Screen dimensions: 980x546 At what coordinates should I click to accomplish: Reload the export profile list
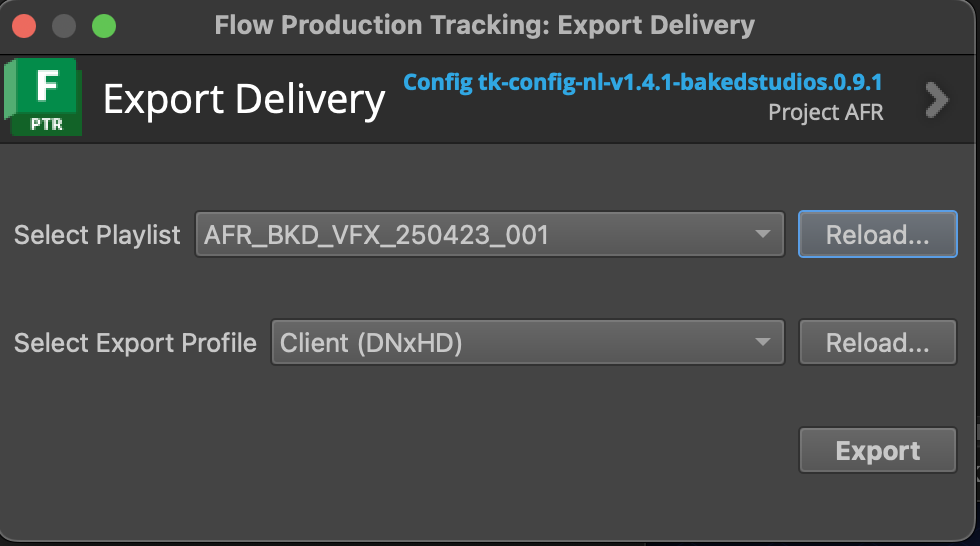point(877,343)
